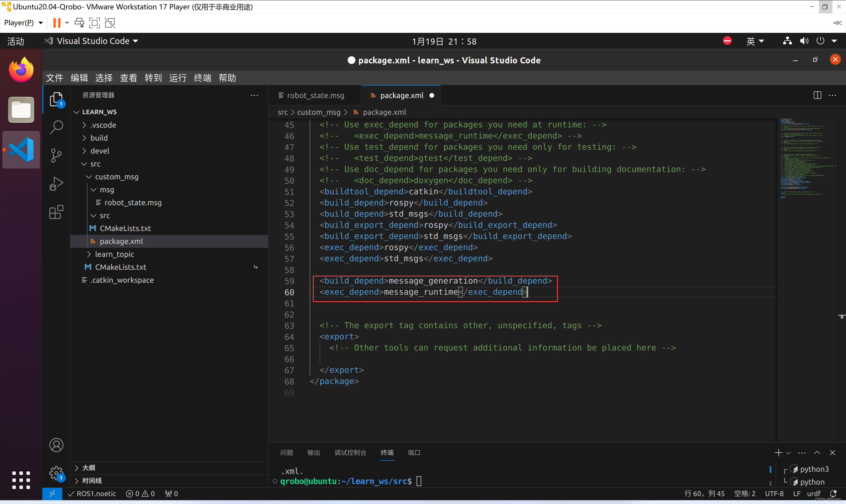The height and width of the screenshot is (504, 846).
Task: Close the terminal panel
Action: click(832, 453)
